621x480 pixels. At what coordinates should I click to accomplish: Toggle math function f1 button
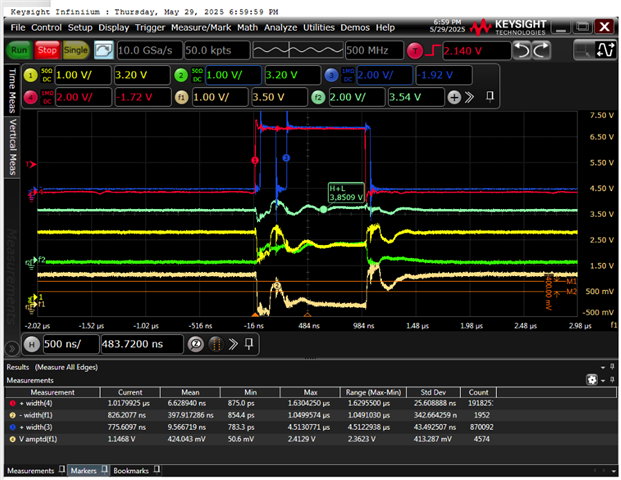[x=181, y=97]
